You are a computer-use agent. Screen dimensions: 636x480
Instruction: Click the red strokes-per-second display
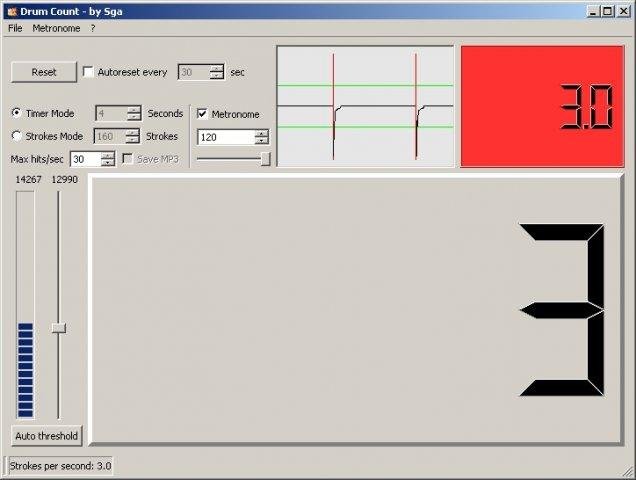click(542, 106)
